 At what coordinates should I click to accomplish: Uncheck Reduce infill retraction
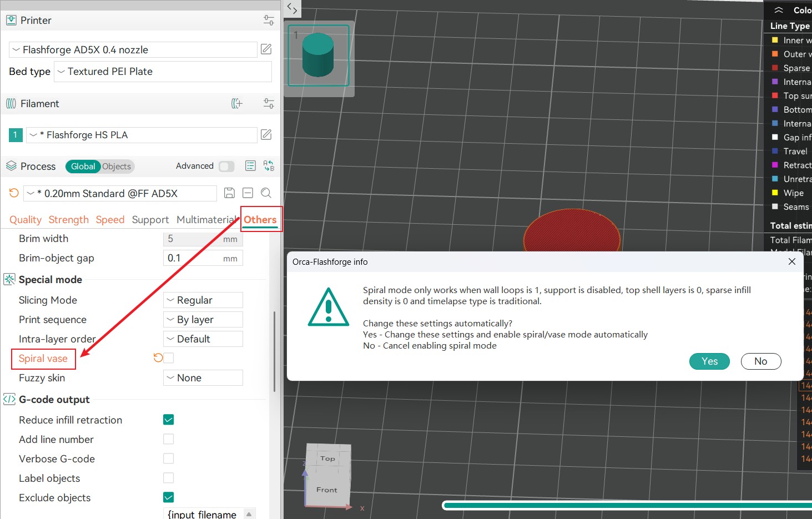coord(169,420)
